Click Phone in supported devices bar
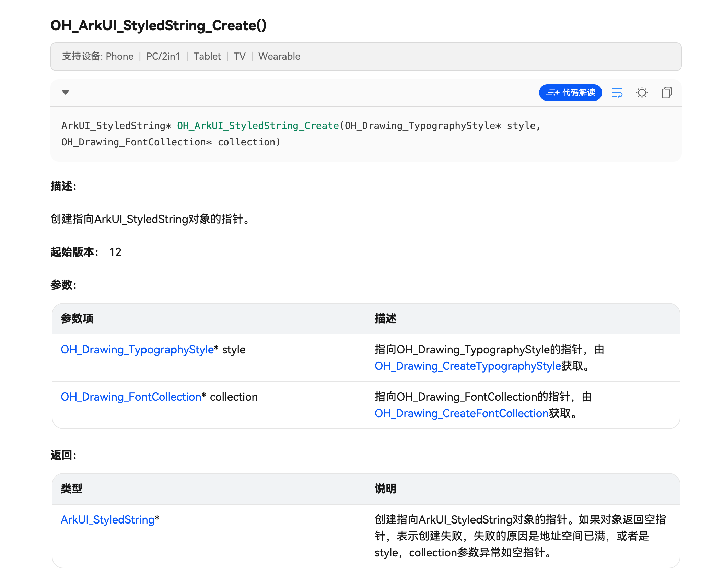Screen dimensions: 724x588 click(x=119, y=56)
